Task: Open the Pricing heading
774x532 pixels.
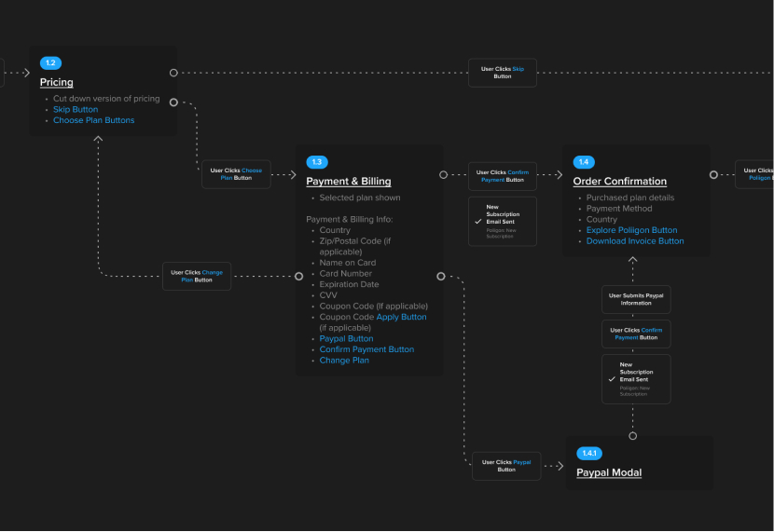Action: point(57,82)
